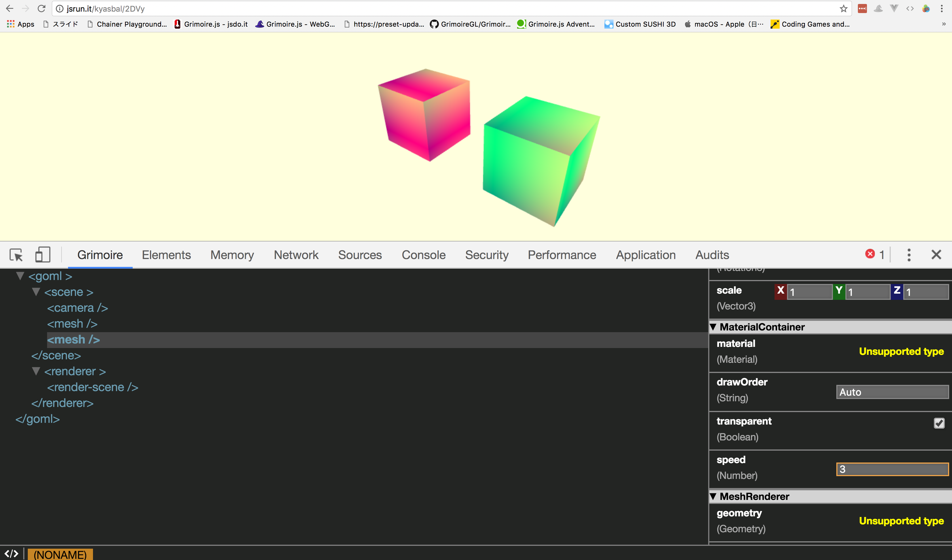Open the Coding Games bookmark
Screen dimensions: 952x560
tap(810, 24)
